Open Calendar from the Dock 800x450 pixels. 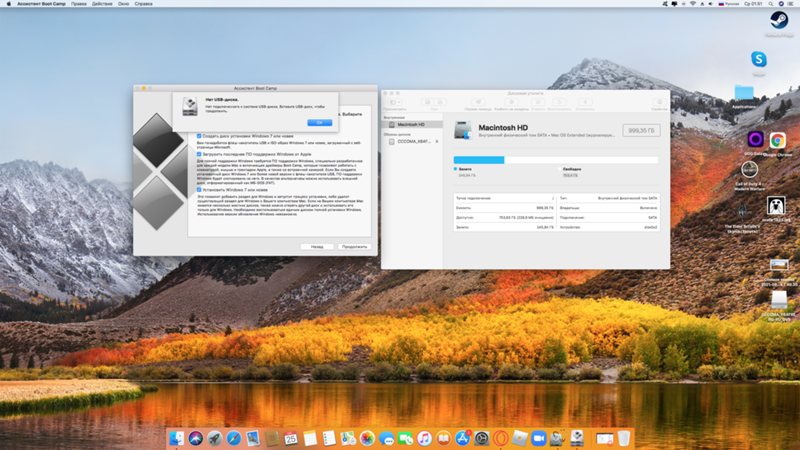coord(291,438)
